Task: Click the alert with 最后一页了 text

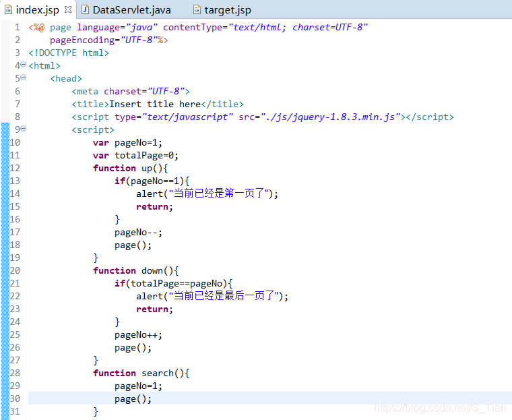Action: [x=212, y=296]
